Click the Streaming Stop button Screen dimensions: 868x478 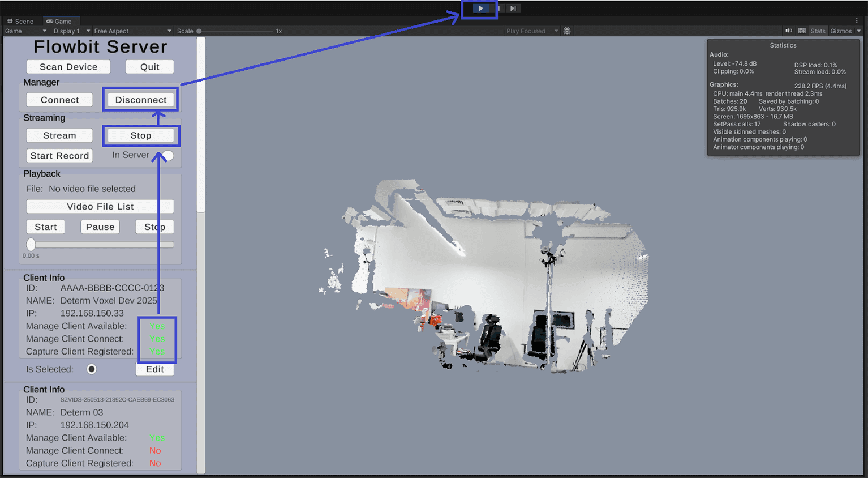pyautogui.click(x=141, y=135)
